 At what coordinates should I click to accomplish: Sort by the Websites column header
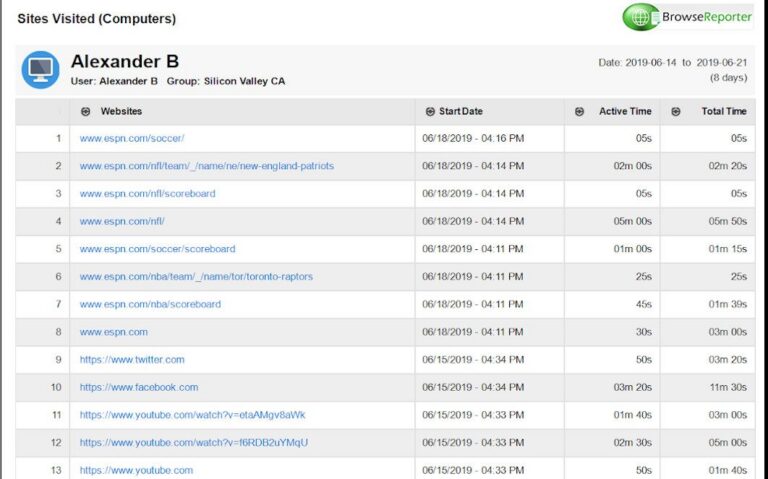point(121,112)
